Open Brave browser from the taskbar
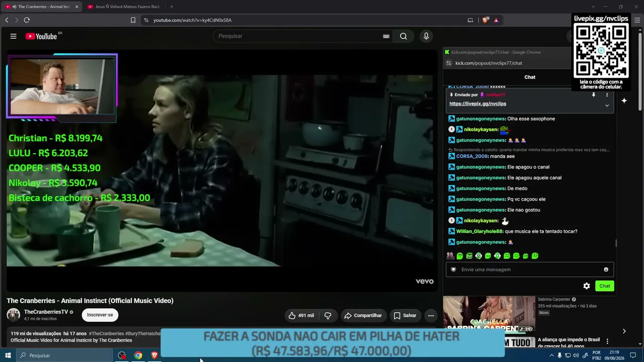 pyautogui.click(x=154, y=355)
